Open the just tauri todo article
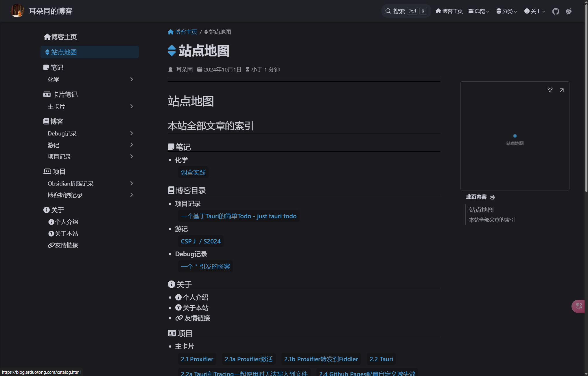 pos(239,216)
